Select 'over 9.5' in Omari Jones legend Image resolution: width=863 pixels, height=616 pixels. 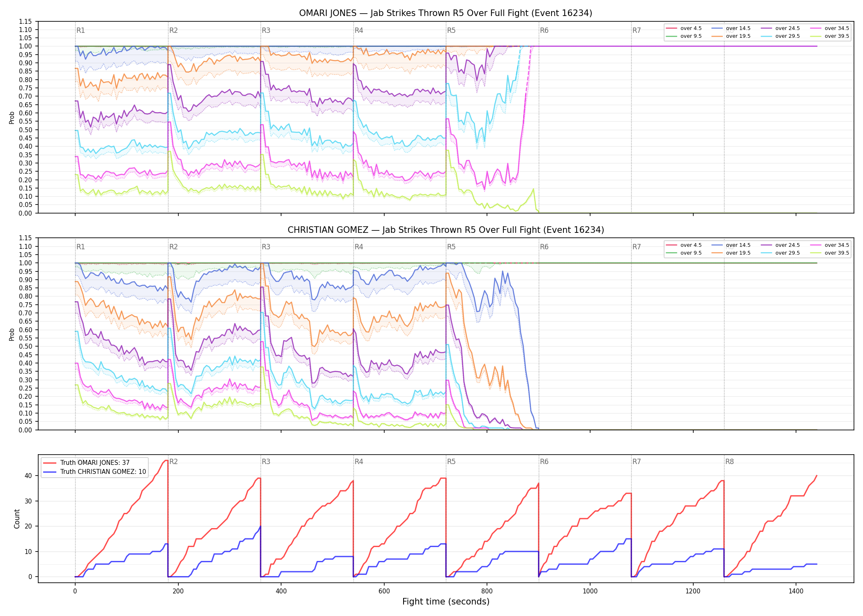coord(684,36)
